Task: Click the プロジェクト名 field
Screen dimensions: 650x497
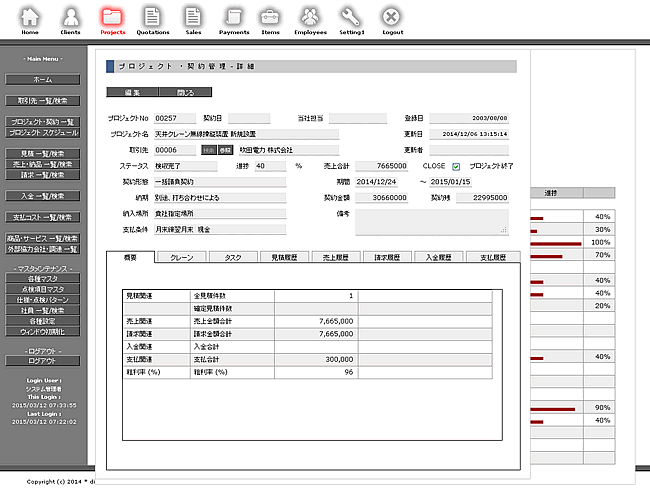Action: [247, 134]
